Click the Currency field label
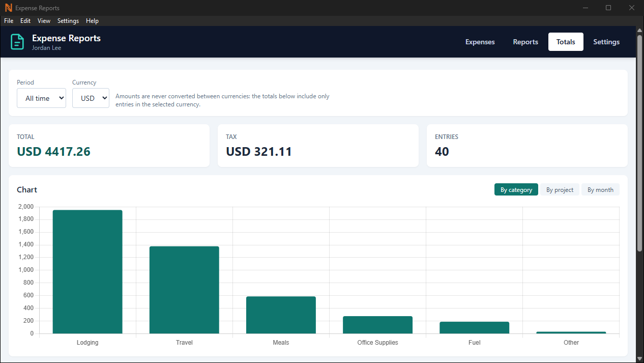The height and width of the screenshot is (363, 644). coord(84,82)
